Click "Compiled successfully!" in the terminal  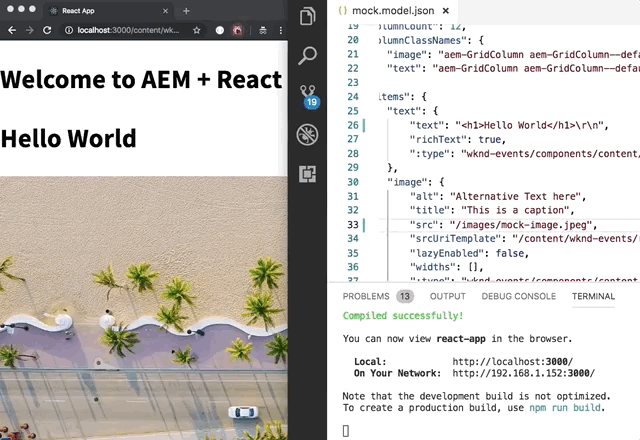click(x=403, y=316)
